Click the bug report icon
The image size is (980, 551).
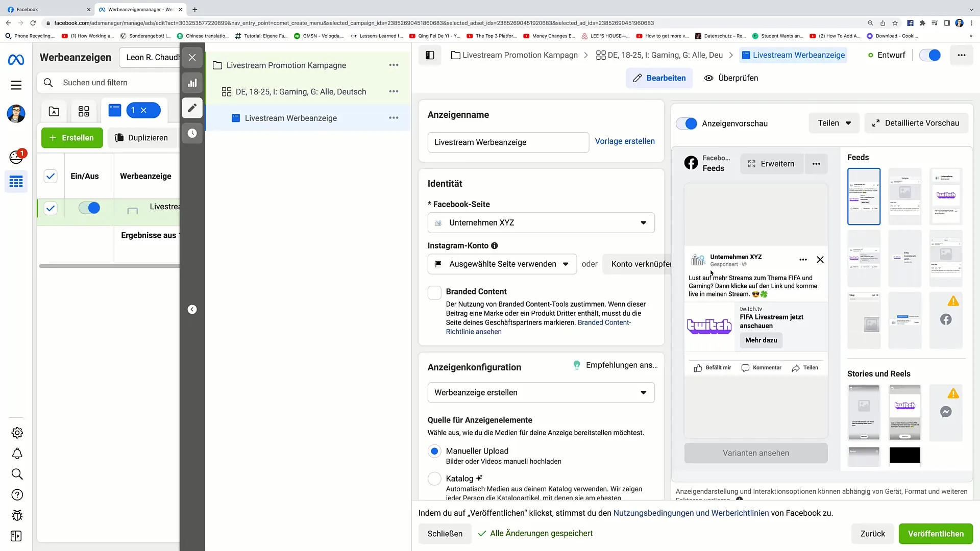[x=17, y=515]
